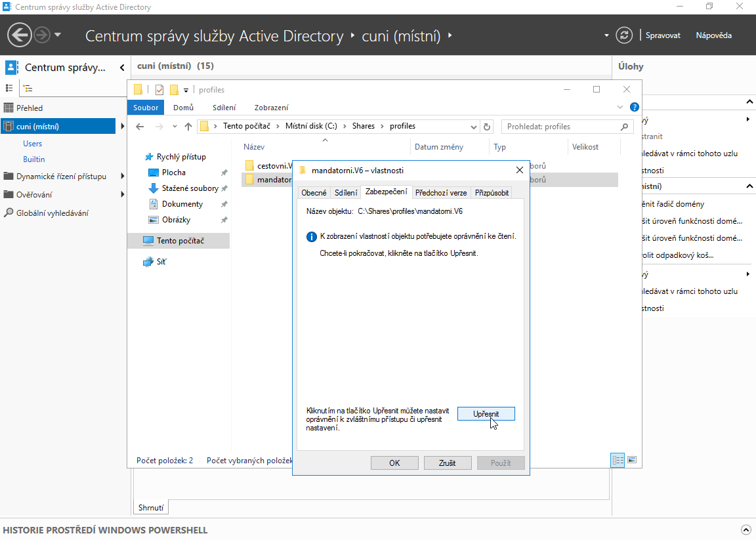This screenshot has width=756, height=540.
Task: Switch to large icons view in Explorer
Action: (632, 461)
